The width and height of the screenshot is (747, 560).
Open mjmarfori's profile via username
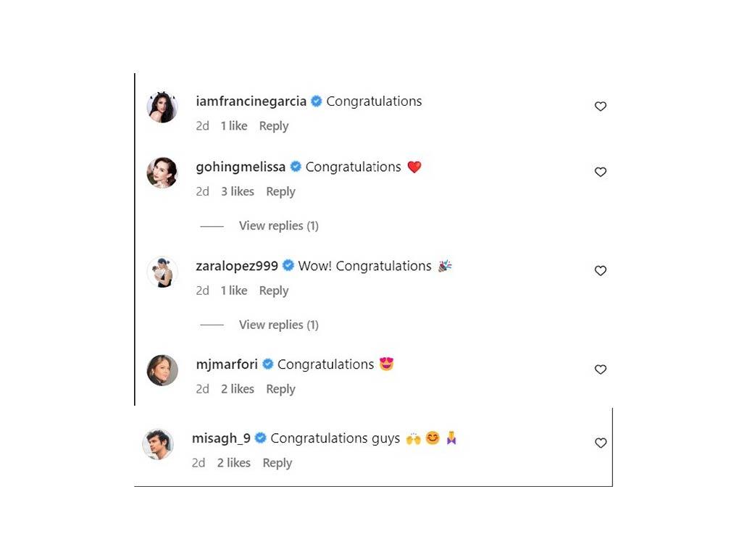pyautogui.click(x=227, y=364)
